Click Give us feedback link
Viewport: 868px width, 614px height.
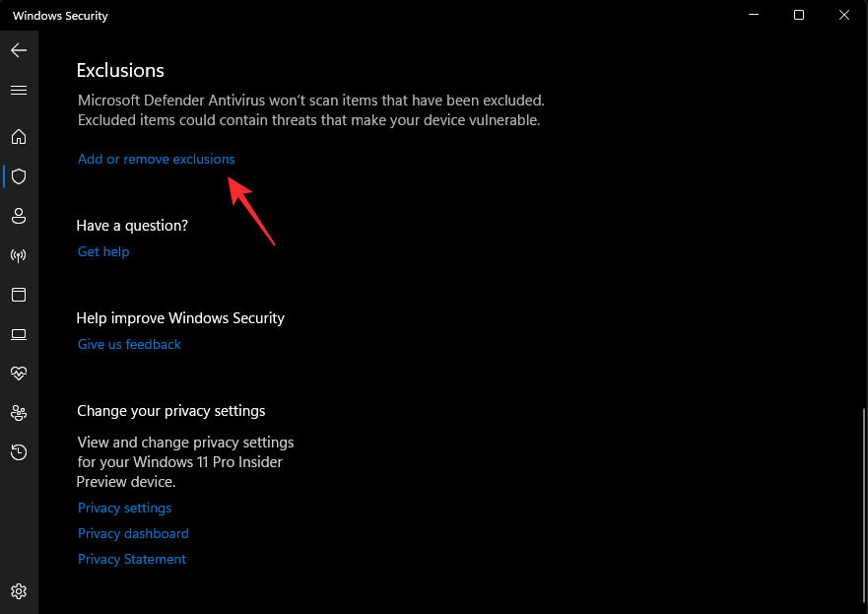click(129, 344)
